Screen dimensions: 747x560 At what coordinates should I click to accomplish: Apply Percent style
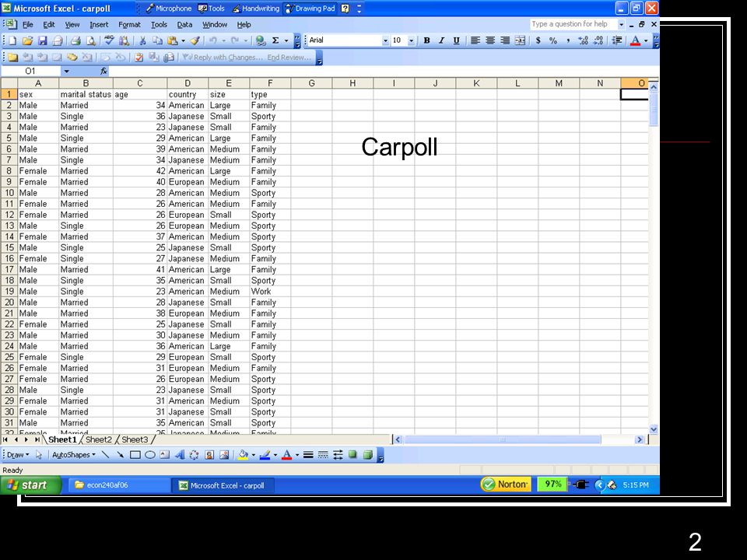[x=553, y=41]
